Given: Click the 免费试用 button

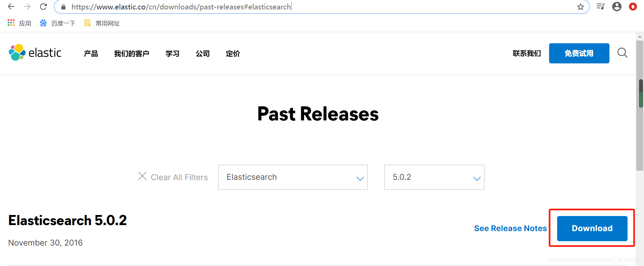Looking at the screenshot, I should click(x=579, y=53).
